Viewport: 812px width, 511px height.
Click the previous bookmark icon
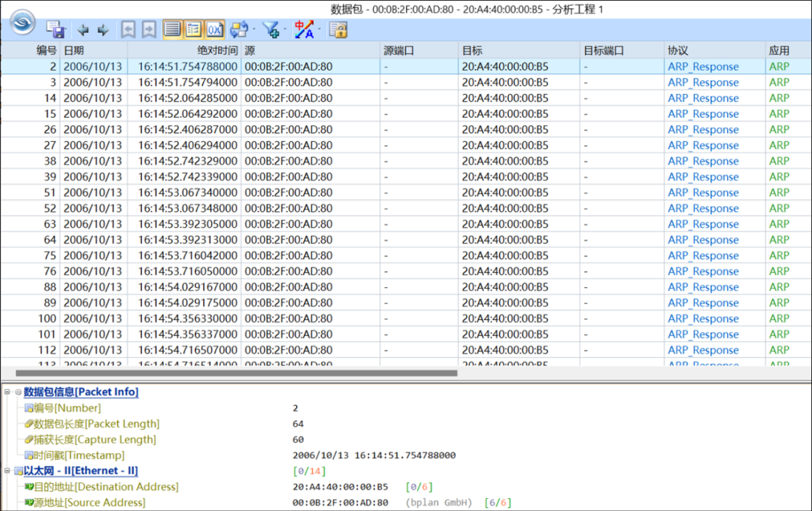129,30
